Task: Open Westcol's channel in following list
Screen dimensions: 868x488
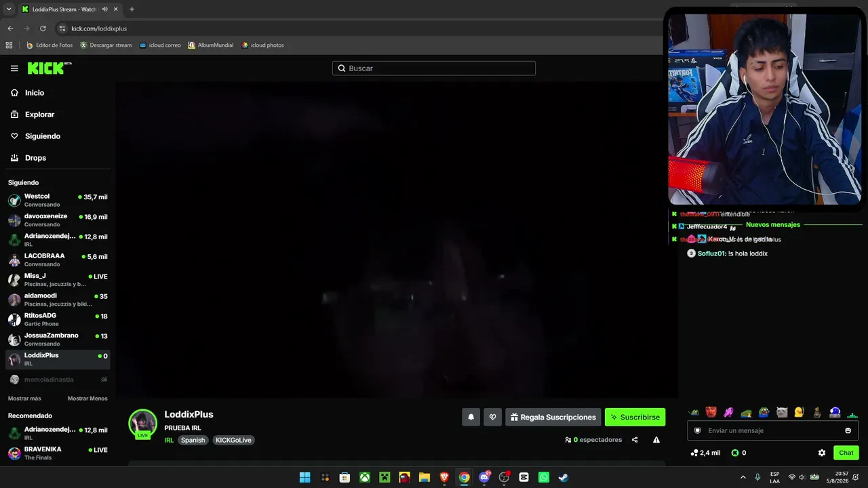Action: coord(58,200)
